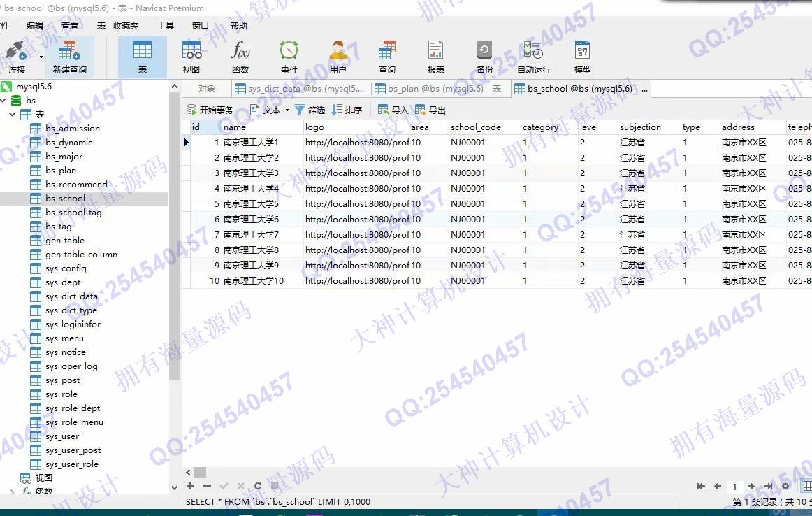Screen dimensions: 812x516
Task: Select the bs_dynamic table
Action: coord(69,143)
